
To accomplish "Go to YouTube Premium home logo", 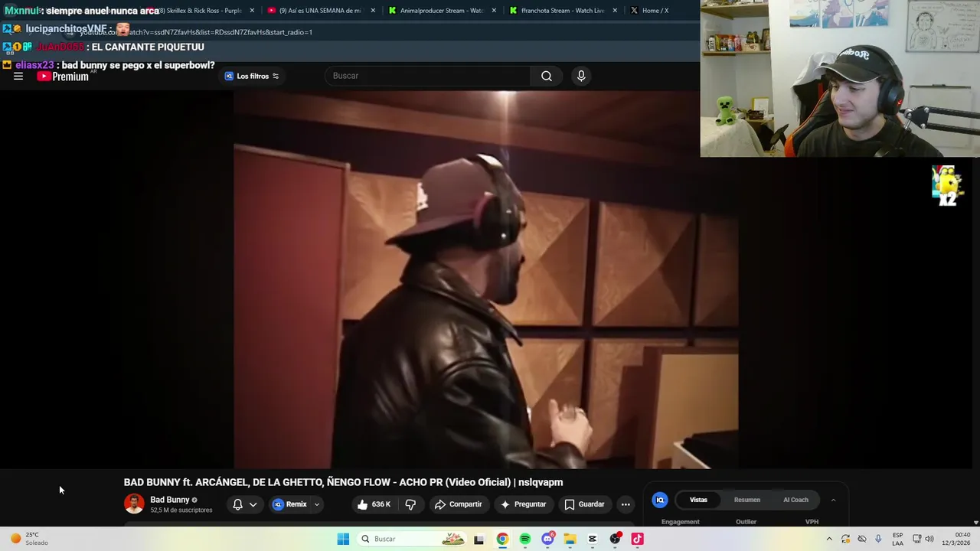I will click(x=63, y=77).
